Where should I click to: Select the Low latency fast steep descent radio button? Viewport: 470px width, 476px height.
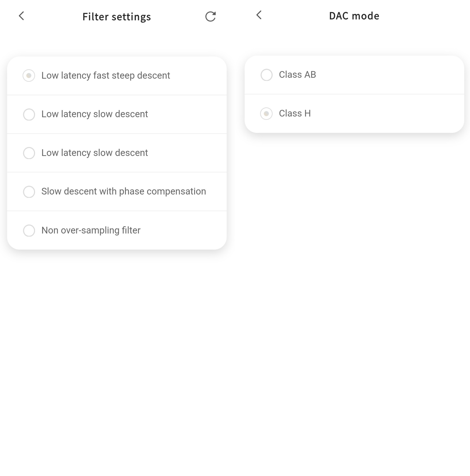[29, 76]
